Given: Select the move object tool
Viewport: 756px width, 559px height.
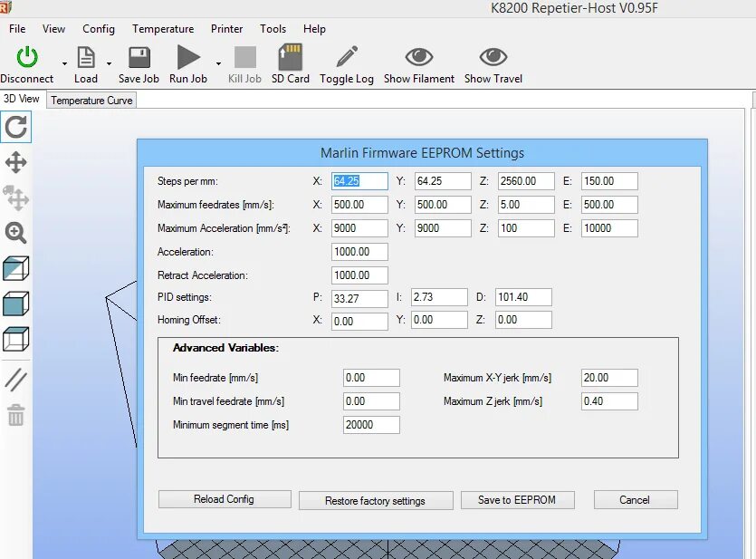Looking at the screenshot, I should (x=16, y=198).
